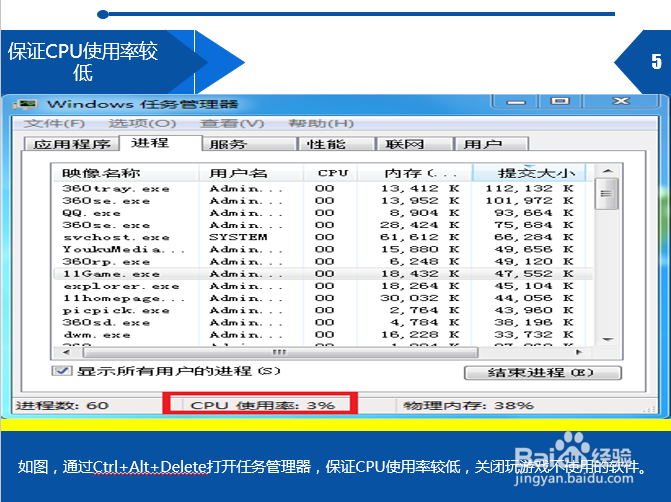The width and height of the screenshot is (671, 502).
Task: Click memory value 61,612 K
Action: tap(420, 237)
